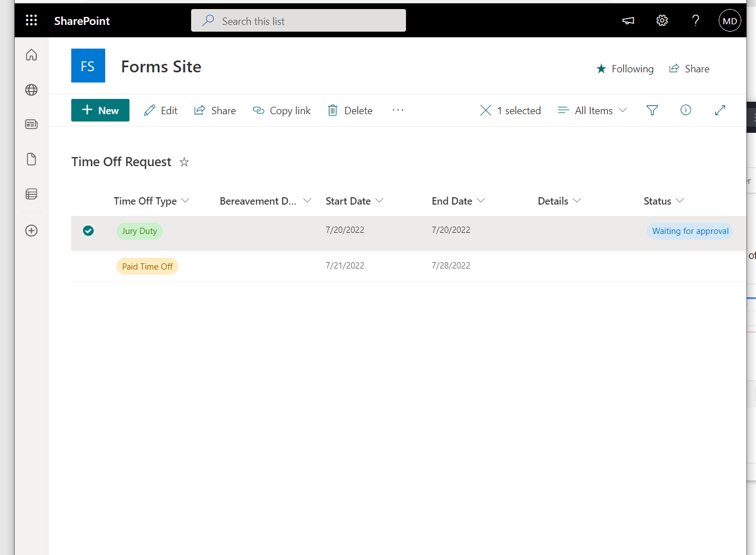The width and height of the screenshot is (756, 555).
Task: Click end date 7/28/2022
Action: click(451, 266)
